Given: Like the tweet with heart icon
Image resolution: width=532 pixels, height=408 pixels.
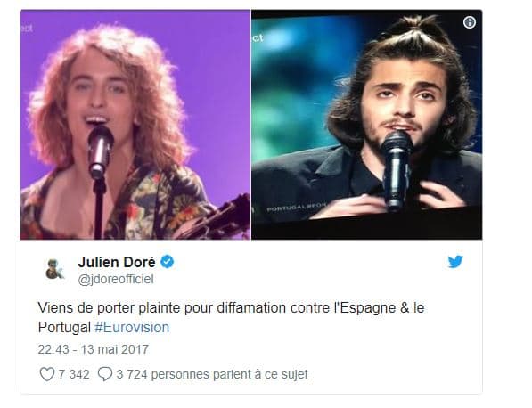Looking at the screenshot, I should [47, 374].
